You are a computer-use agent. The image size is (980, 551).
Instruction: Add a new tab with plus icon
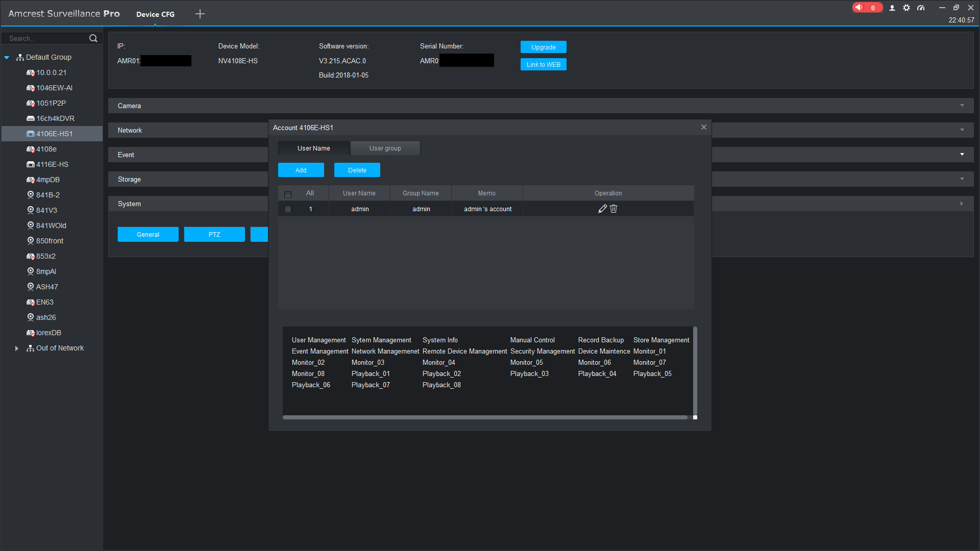[x=200, y=14]
